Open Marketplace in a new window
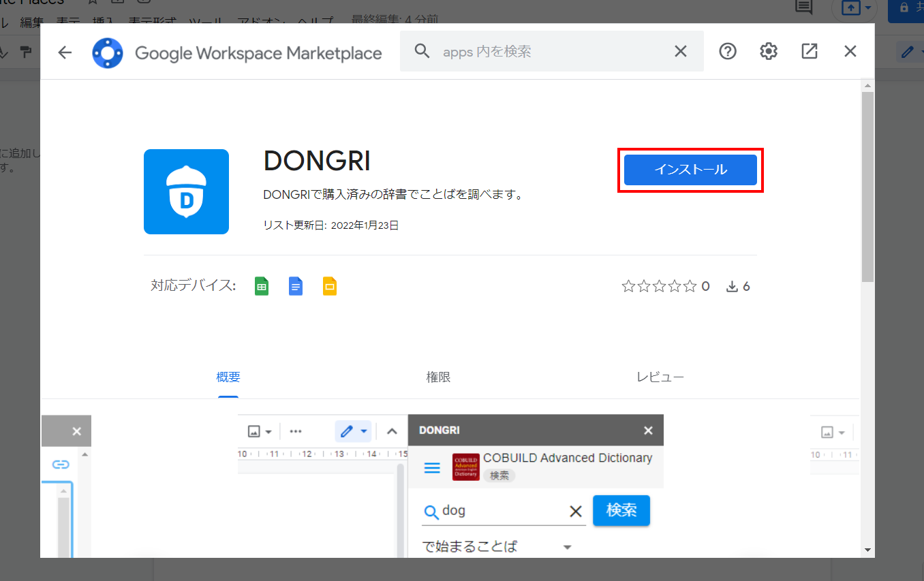Image resolution: width=924 pixels, height=581 pixels. (810, 51)
